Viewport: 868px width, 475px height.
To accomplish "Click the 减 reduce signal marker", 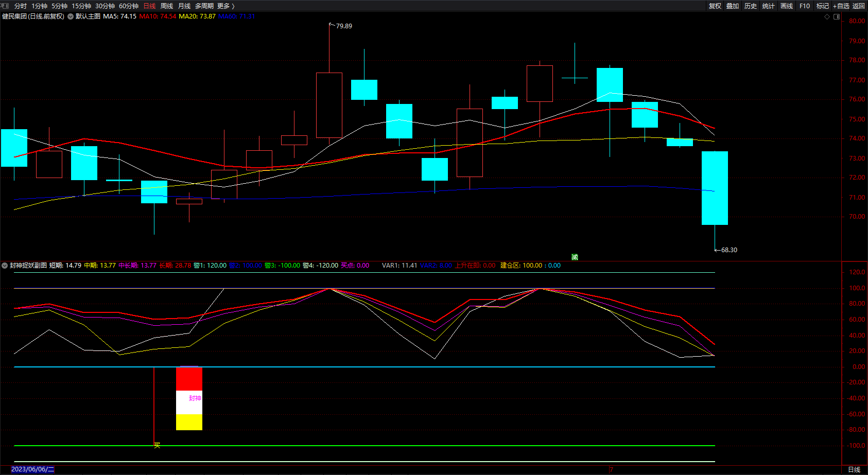I will (575, 257).
